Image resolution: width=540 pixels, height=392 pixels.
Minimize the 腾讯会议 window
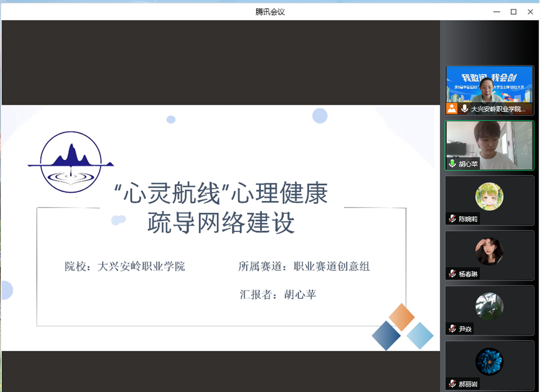click(x=495, y=12)
